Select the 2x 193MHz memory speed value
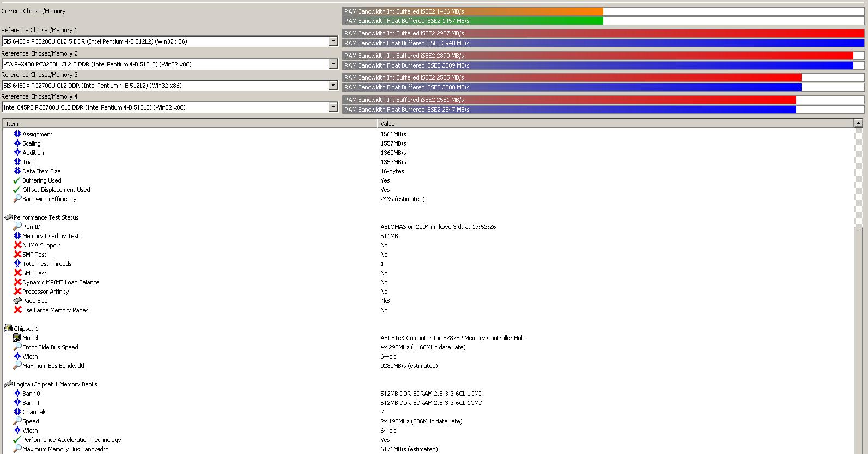The width and height of the screenshot is (868, 454). coord(421,421)
